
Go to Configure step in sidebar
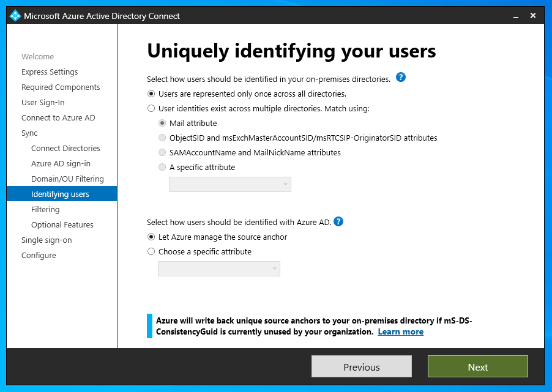(39, 256)
